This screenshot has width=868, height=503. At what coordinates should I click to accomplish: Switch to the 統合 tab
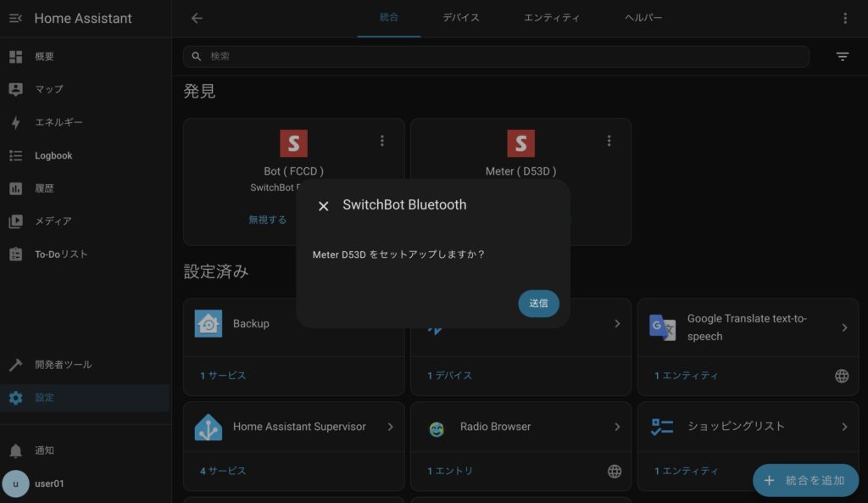(388, 18)
